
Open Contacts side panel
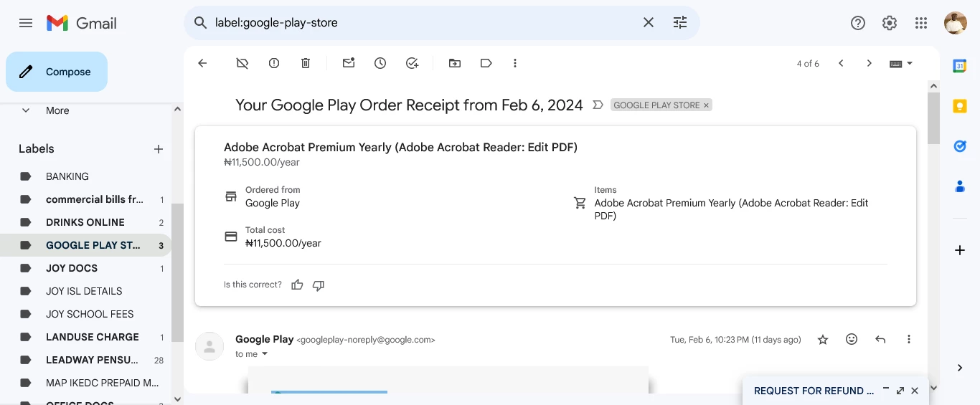tap(960, 186)
